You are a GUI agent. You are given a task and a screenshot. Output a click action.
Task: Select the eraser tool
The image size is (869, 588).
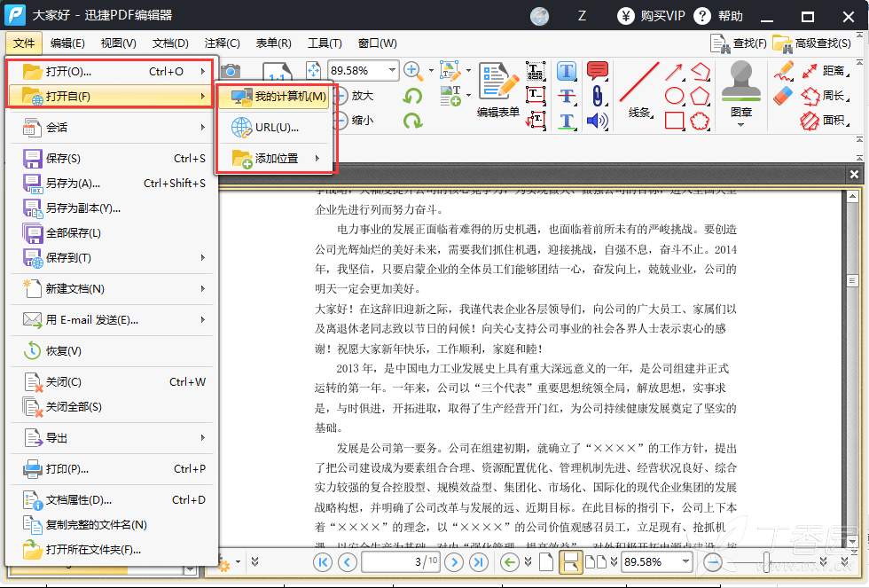tap(784, 95)
